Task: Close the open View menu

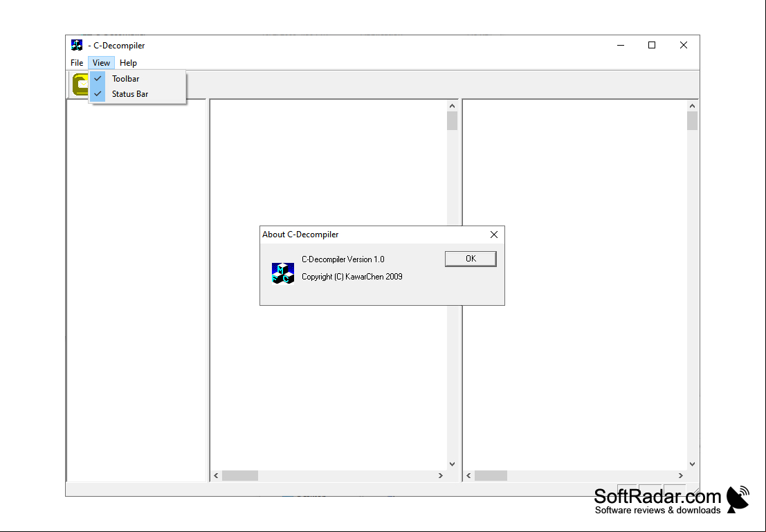Action: [x=101, y=62]
